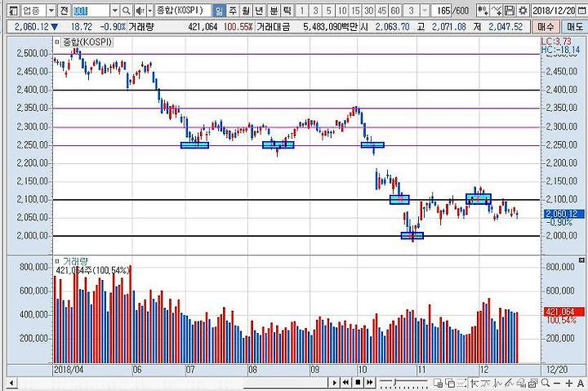Screen dimensions: 588x391
Task: Click the 'LC:3.73' text at chart corner
Action: (x=556, y=42)
